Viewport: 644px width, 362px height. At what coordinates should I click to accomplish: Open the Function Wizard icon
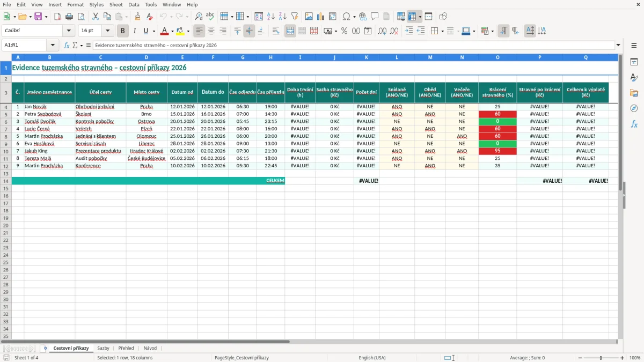point(67,45)
